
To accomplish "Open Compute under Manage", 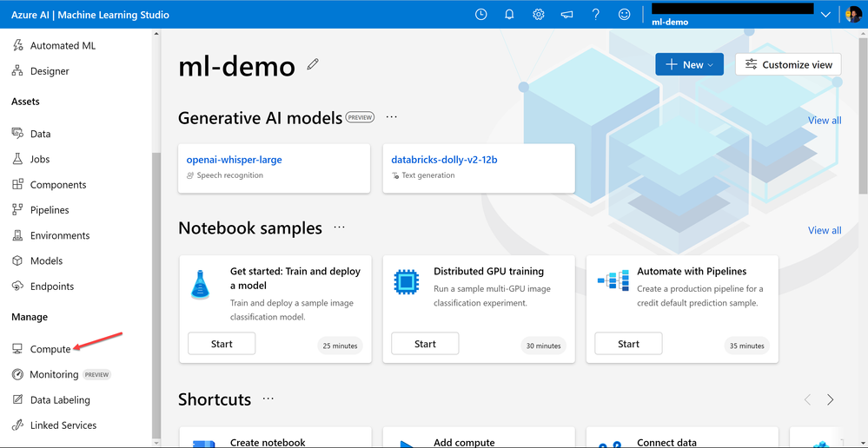I will [50, 349].
